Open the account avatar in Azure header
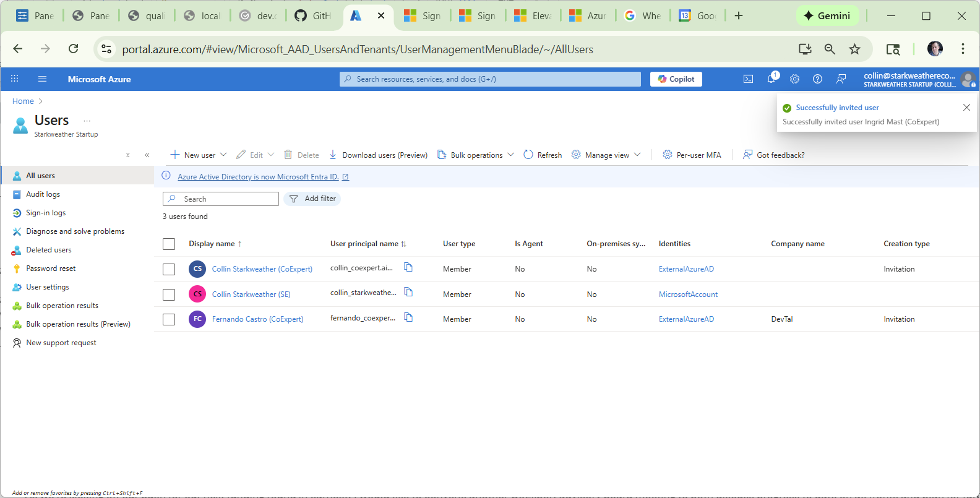 coord(968,79)
